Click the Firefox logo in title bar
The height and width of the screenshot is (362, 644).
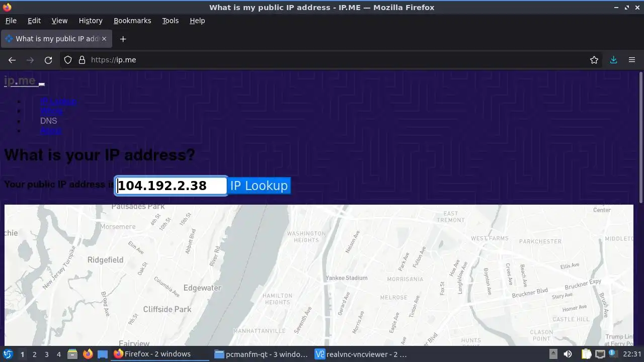pyautogui.click(x=7, y=7)
